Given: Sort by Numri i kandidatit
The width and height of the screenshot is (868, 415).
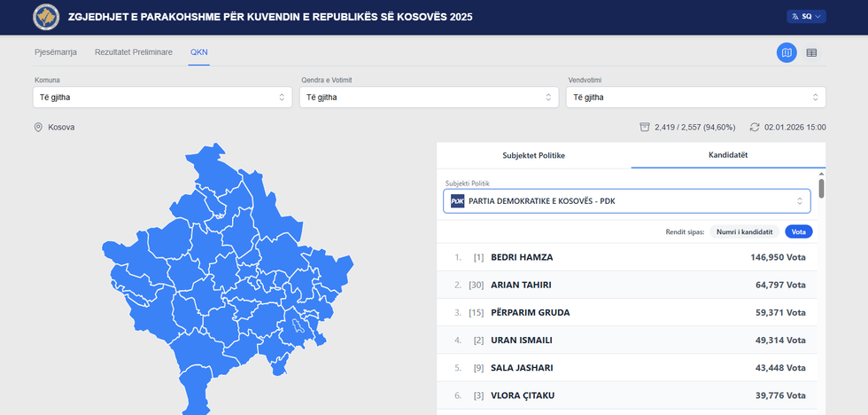Looking at the screenshot, I should click(745, 231).
